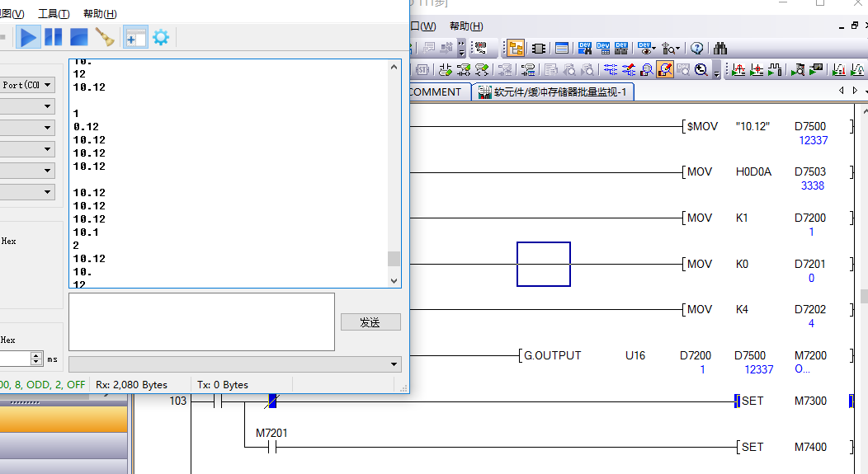Click the receive log vertical scrollbar thumb
This screenshot has width=868, height=474.
pyautogui.click(x=394, y=258)
